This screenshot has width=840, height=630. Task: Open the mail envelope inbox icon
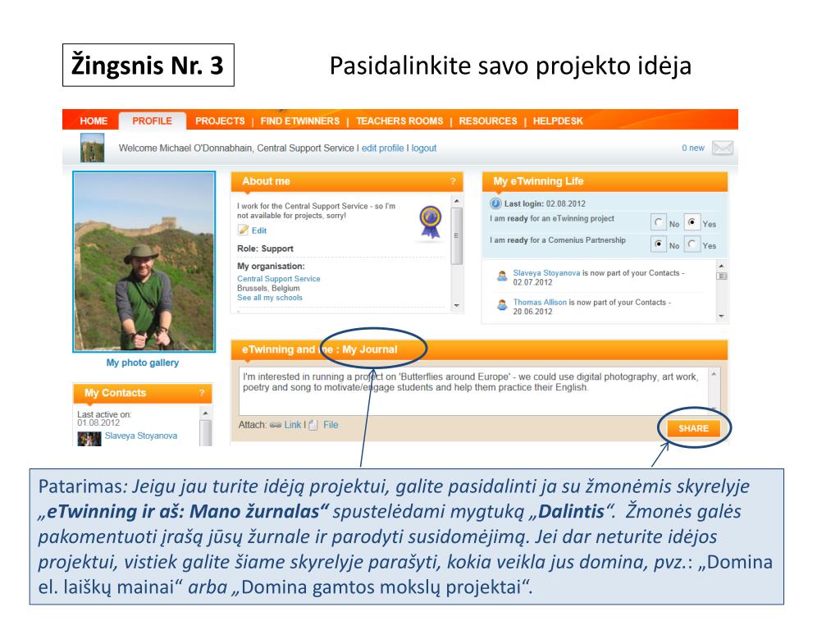(722, 148)
